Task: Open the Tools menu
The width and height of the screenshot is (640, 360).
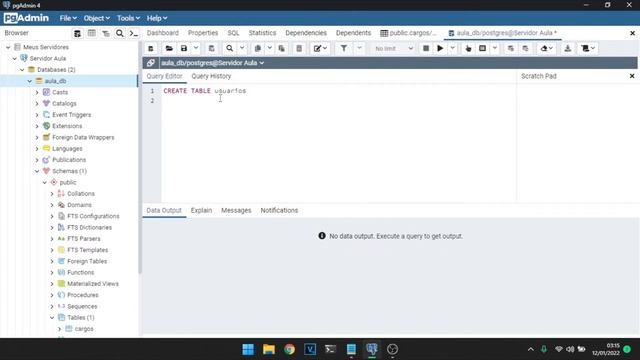Action: click(128, 18)
